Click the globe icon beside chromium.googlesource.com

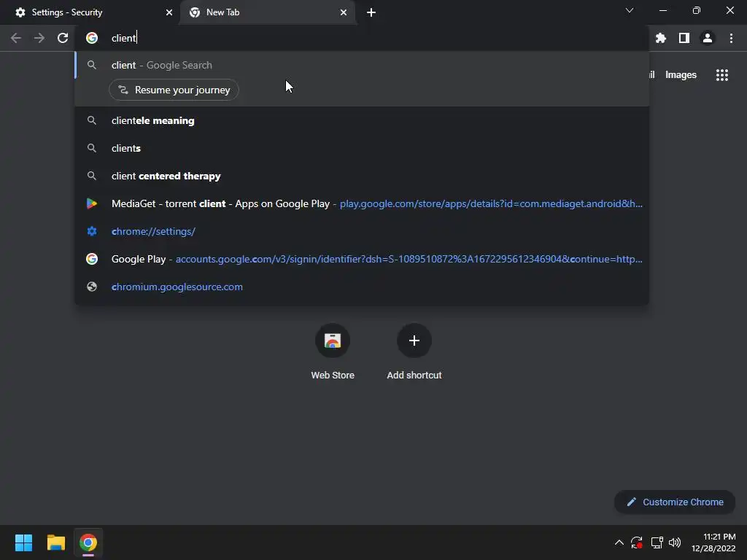pos(92,287)
